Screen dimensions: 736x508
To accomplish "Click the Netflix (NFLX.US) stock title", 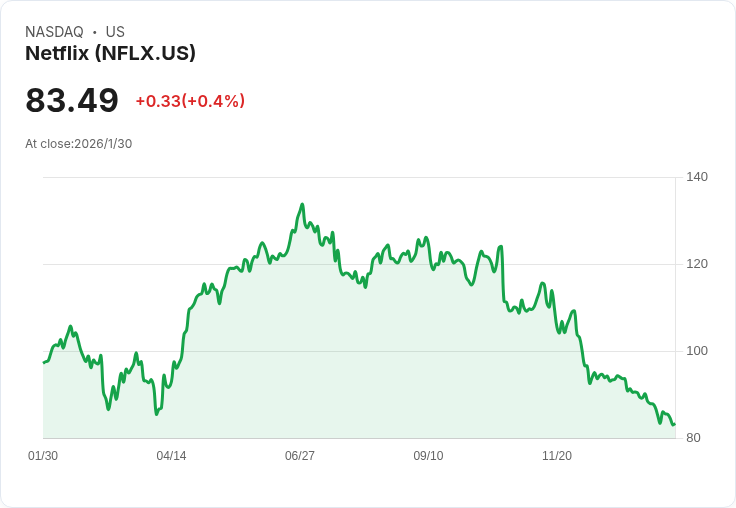I will pos(110,53).
